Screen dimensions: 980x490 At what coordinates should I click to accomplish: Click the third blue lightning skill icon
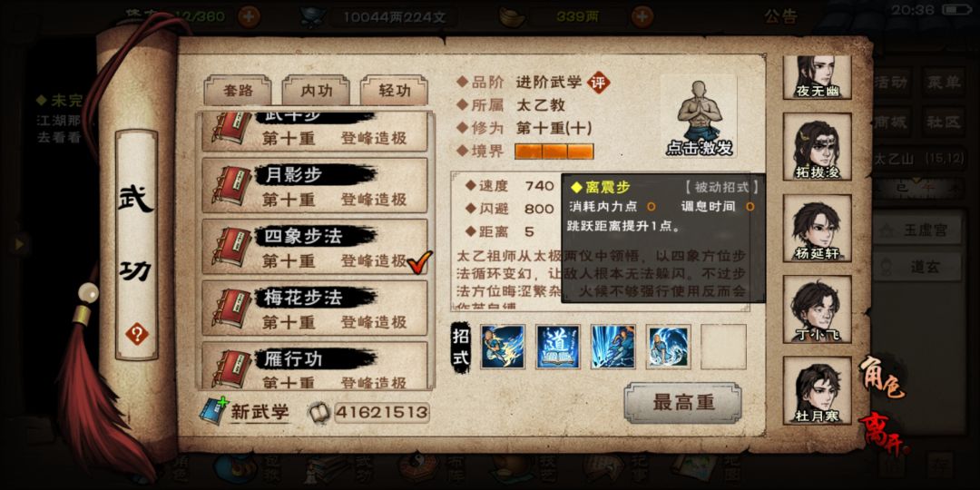point(613,347)
